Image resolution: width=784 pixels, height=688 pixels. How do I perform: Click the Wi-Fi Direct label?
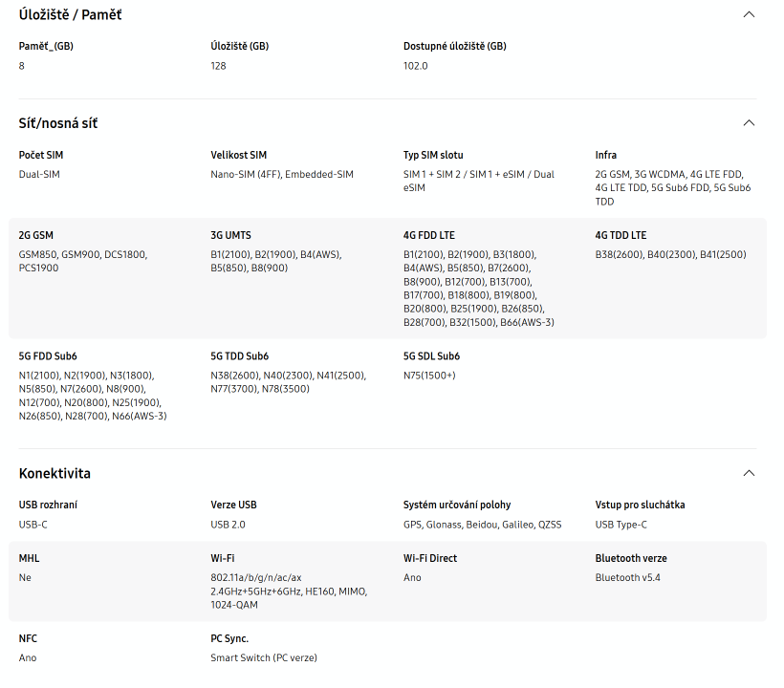[430, 558]
